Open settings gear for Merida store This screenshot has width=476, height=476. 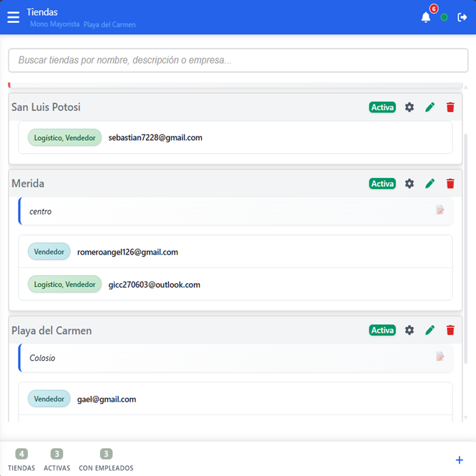click(x=409, y=183)
